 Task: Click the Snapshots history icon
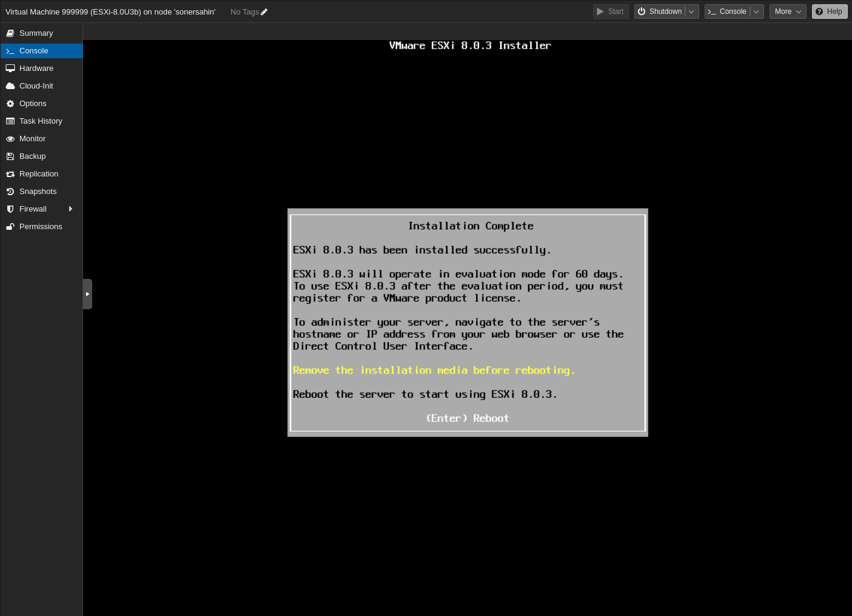click(x=10, y=191)
